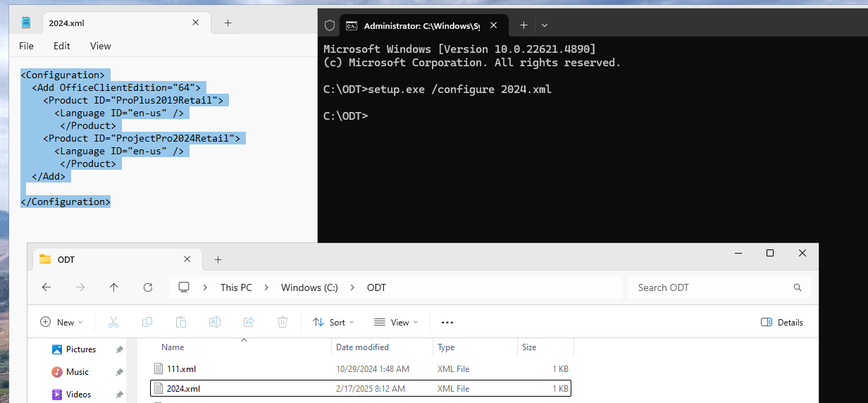
Task: Click the shield icon in terminal
Action: tap(329, 25)
